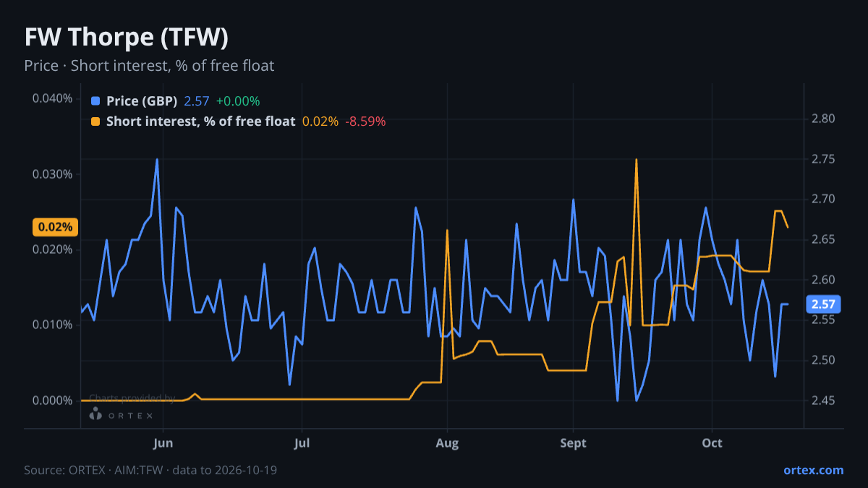Click the 2.70 right axis label
The width and height of the screenshot is (868, 488).
tap(824, 199)
